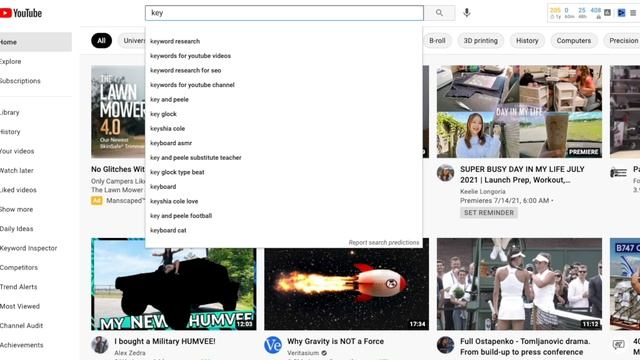Open 'Day in my life' premiere thumbnail
The image size is (640, 360).
[x=519, y=111]
